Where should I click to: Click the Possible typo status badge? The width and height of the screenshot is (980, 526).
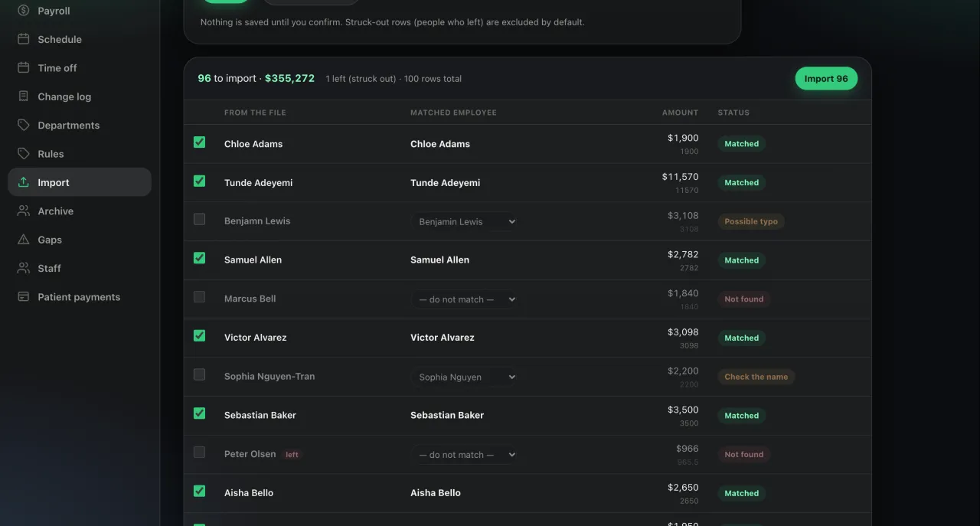pos(751,221)
